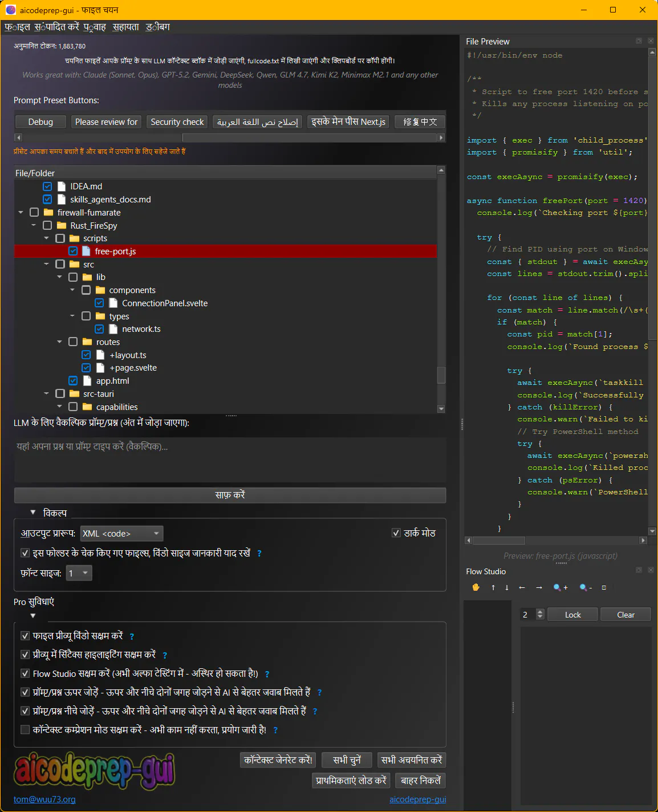
Task: Uncheck the +layout.ts checkbox
Action: click(x=86, y=355)
